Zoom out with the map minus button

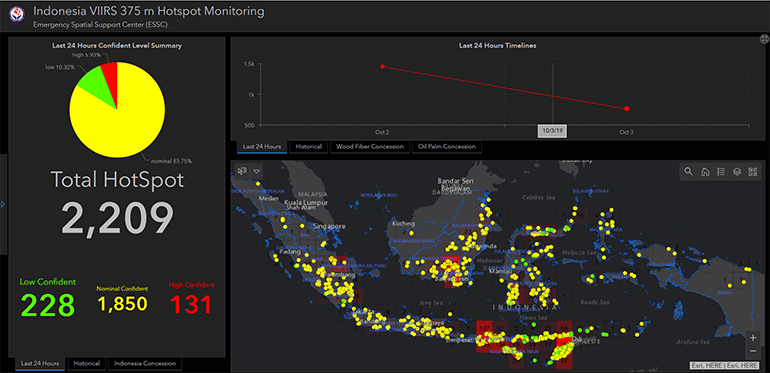[753, 351]
